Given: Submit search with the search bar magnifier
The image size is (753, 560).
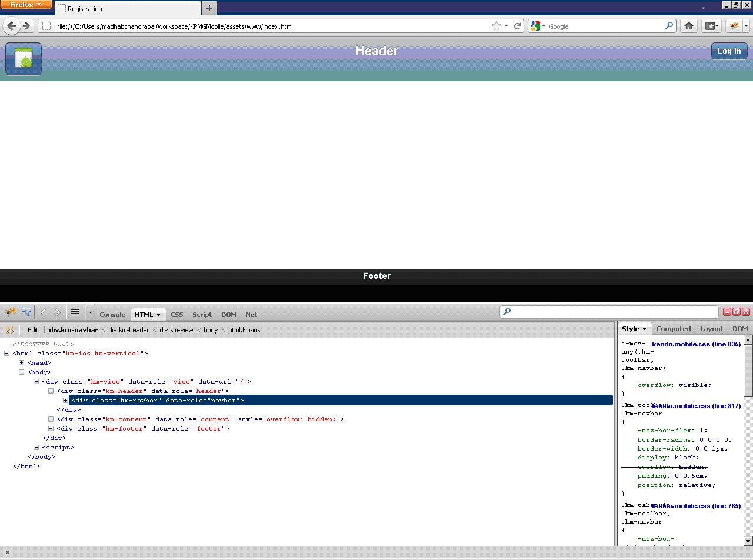Looking at the screenshot, I should pos(669,26).
